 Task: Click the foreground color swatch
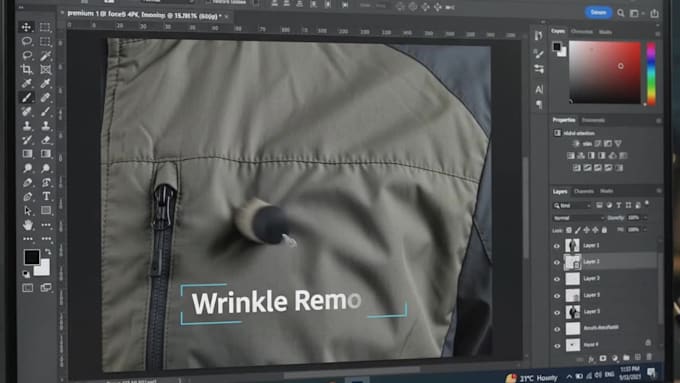pos(32,257)
